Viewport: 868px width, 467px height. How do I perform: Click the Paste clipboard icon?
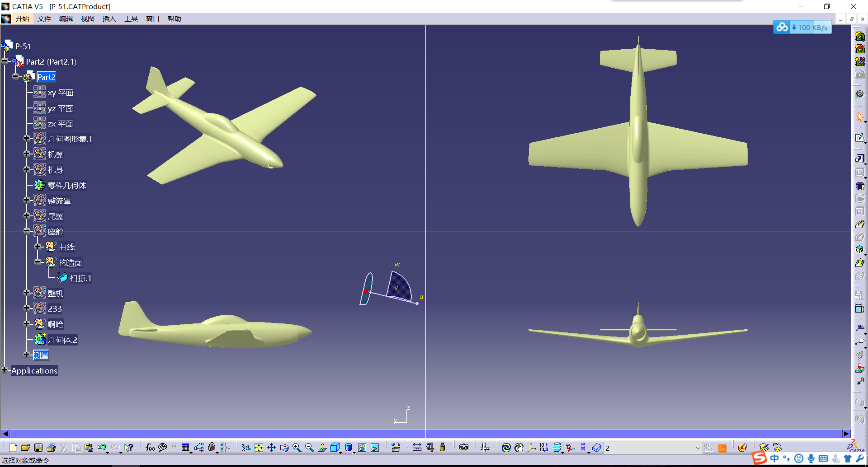[89, 448]
